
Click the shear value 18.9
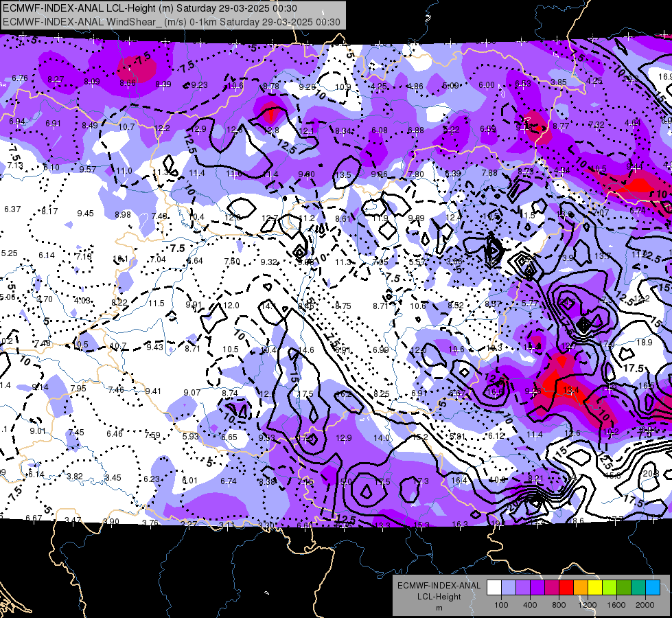coord(645,342)
